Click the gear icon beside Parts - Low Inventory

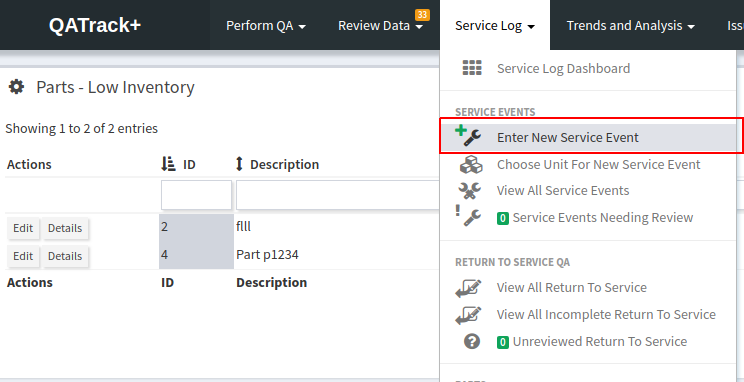[x=17, y=87]
